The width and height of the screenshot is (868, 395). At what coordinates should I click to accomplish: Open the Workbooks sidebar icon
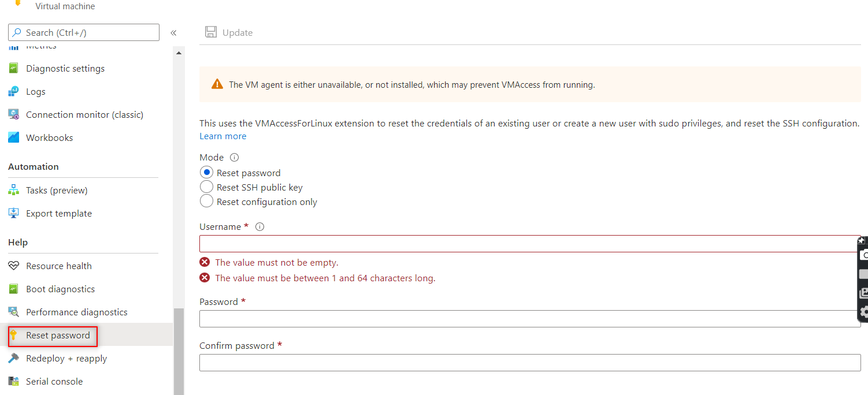[13, 137]
